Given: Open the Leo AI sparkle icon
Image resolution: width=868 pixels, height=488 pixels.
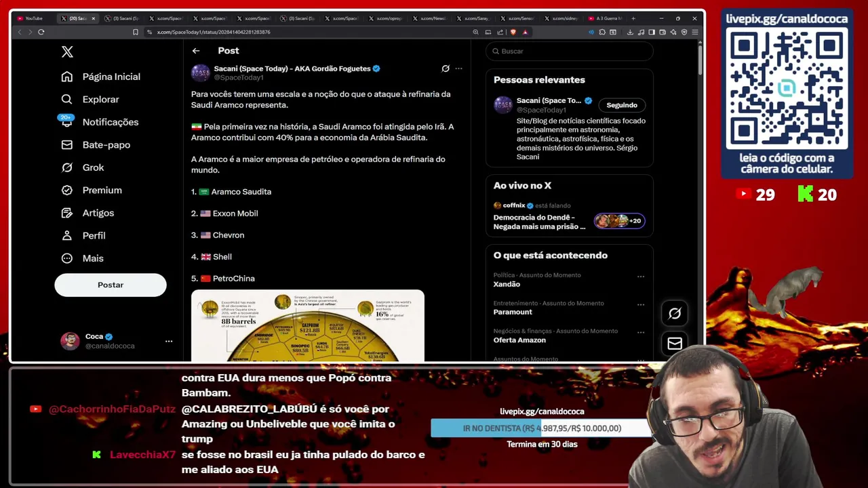Looking at the screenshot, I should click(x=673, y=32).
